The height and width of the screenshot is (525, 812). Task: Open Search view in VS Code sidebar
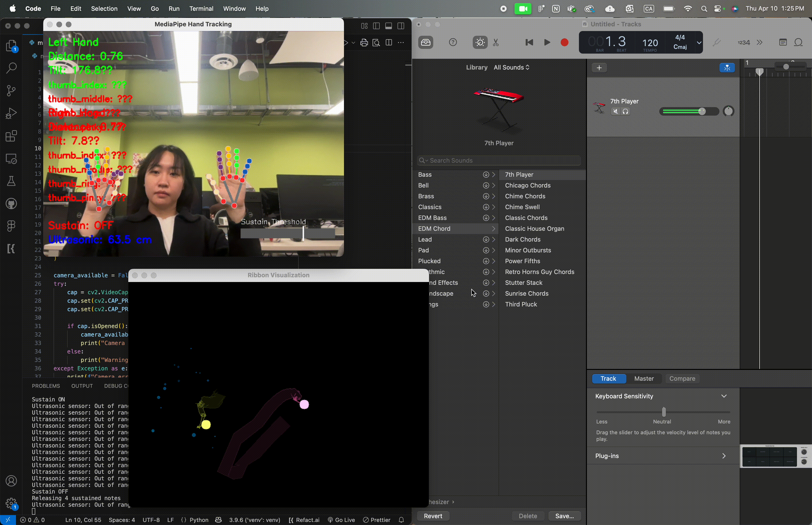[x=11, y=68]
